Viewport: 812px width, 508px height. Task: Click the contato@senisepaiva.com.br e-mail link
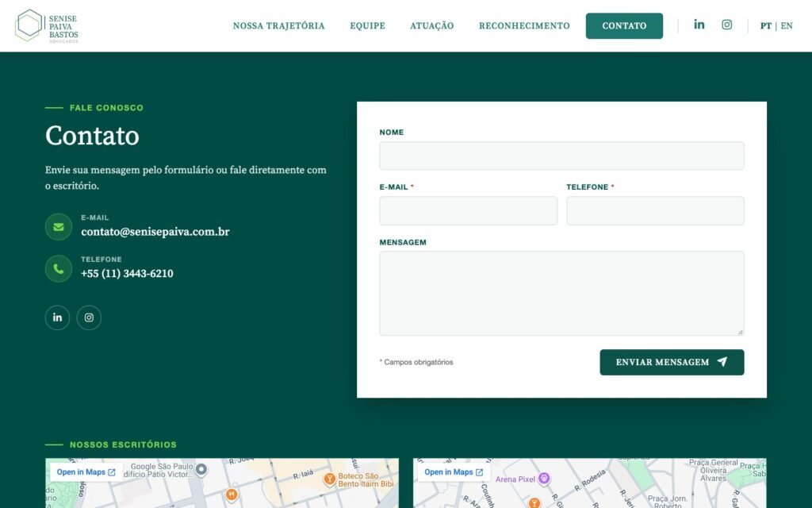pyautogui.click(x=155, y=232)
